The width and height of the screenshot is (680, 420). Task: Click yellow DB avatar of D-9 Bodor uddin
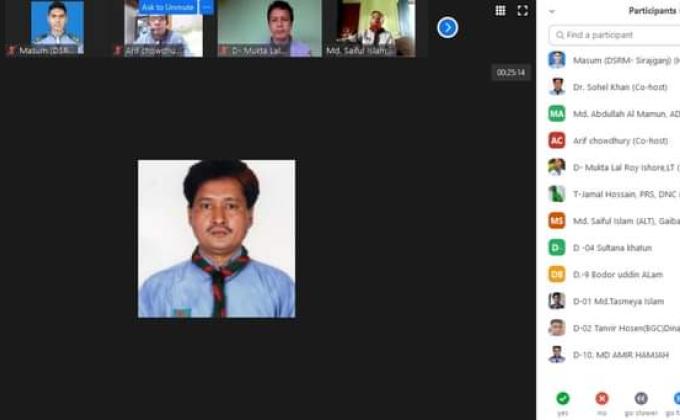coord(557,274)
